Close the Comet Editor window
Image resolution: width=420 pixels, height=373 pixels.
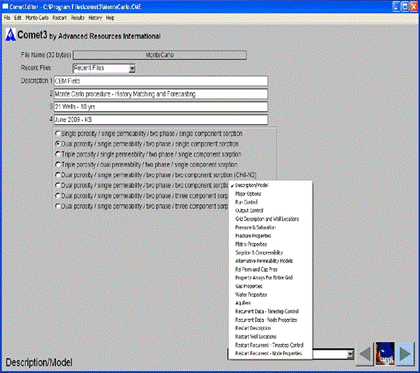pos(413,7)
